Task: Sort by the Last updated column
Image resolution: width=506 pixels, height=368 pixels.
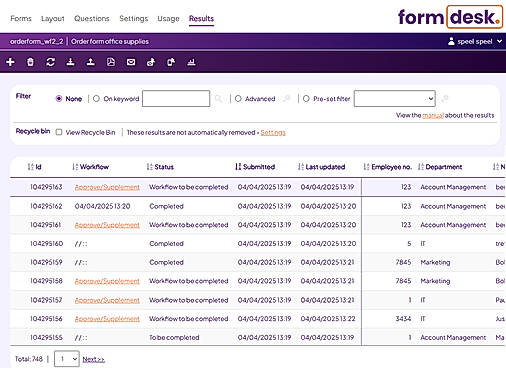Action: (322, 167)
